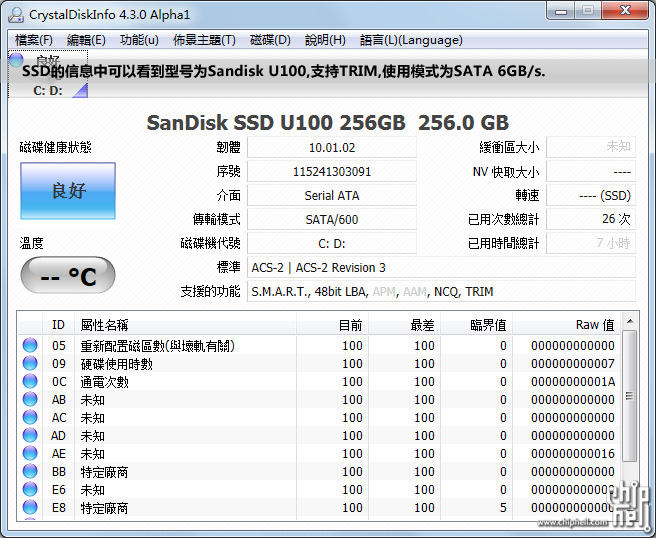Click the status orb for attribute E8

pos(30,507)
